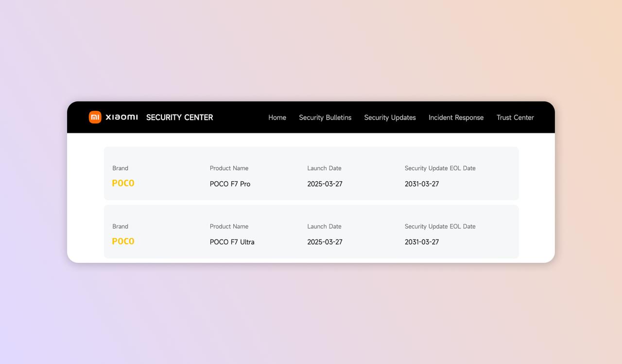Viewport: 622px width, 364px height.
Task: Go to Security Bulletins page
Action: click(x=325, y=118)
